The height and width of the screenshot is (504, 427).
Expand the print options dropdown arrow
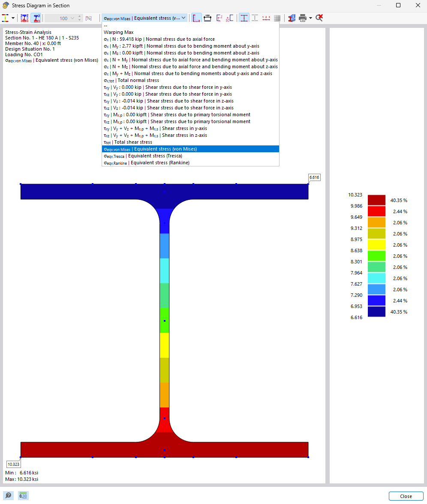[x=310, y=18]
